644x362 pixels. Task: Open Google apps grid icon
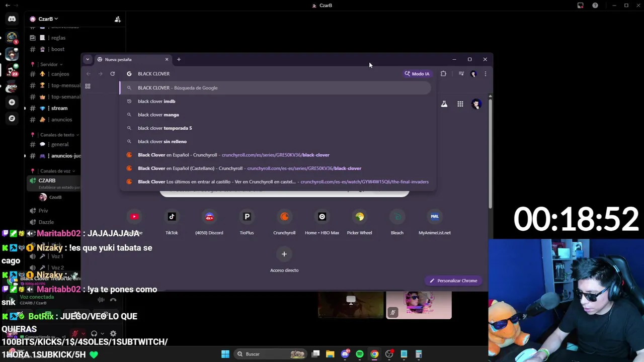tap(460, 104)
